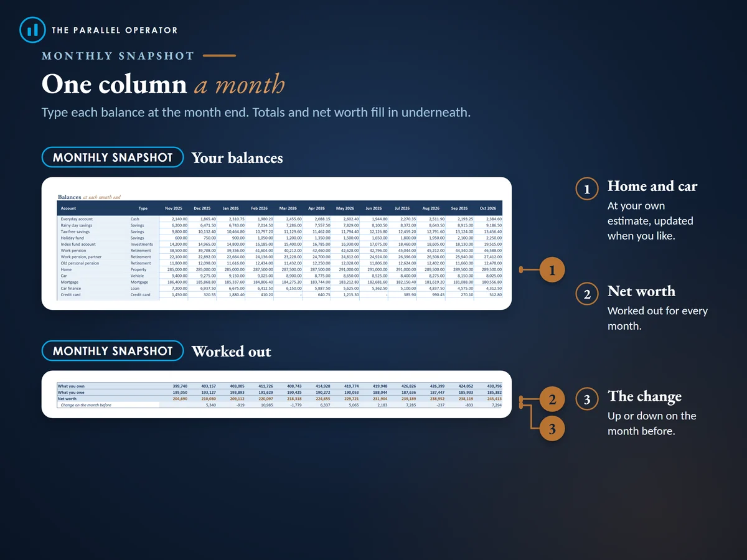Click the monthly change value 10,985
The width and height of the screenshot is (747, 560).
266,405
